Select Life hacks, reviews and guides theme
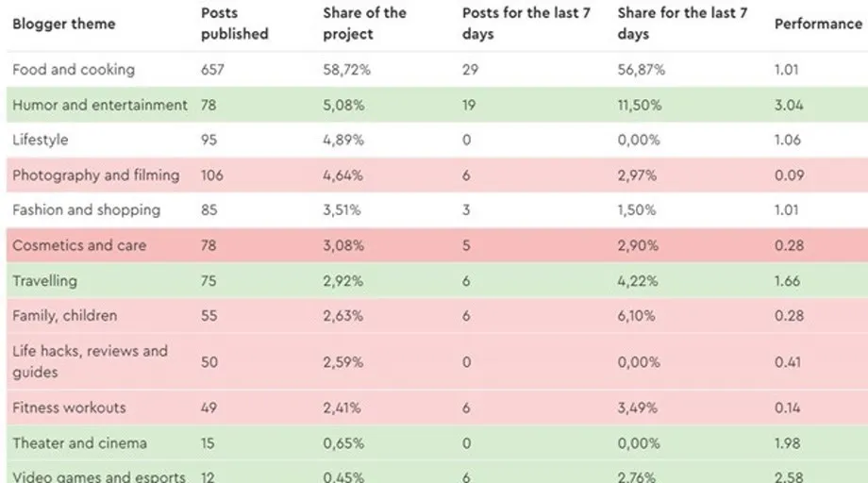 coord(91,361)
